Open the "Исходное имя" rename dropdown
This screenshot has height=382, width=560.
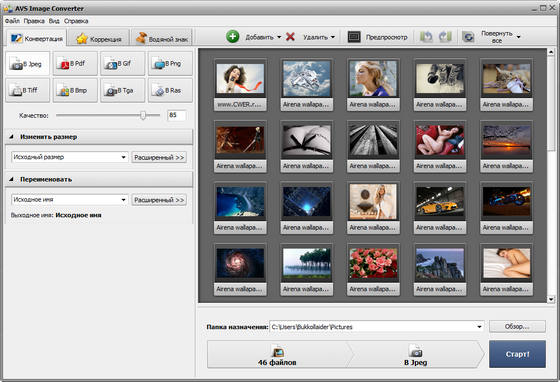[70, 200]
